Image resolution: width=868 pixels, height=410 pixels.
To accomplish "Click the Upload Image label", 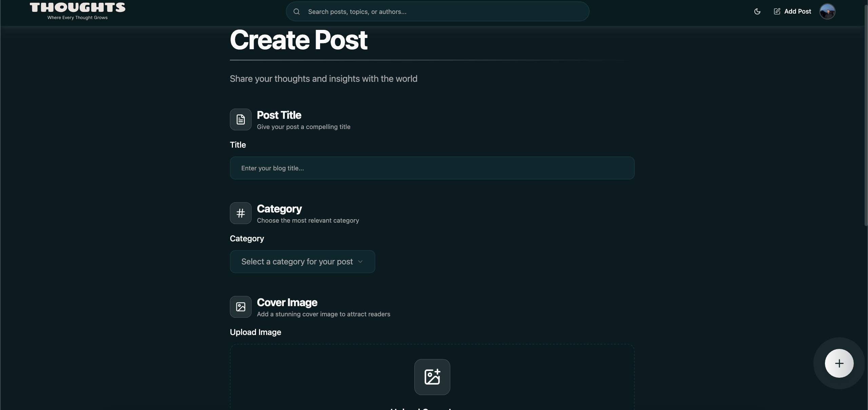I will 255,332.
